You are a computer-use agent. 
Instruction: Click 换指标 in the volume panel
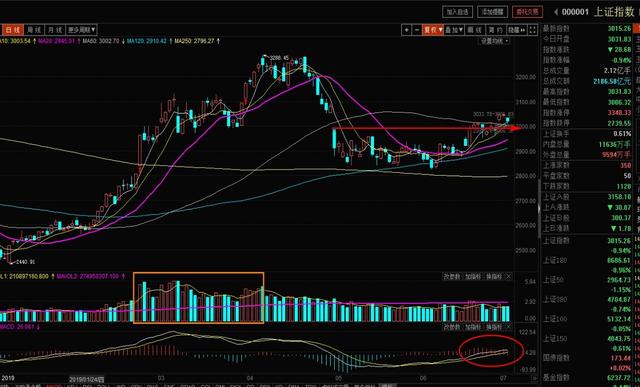coord(494,277)
